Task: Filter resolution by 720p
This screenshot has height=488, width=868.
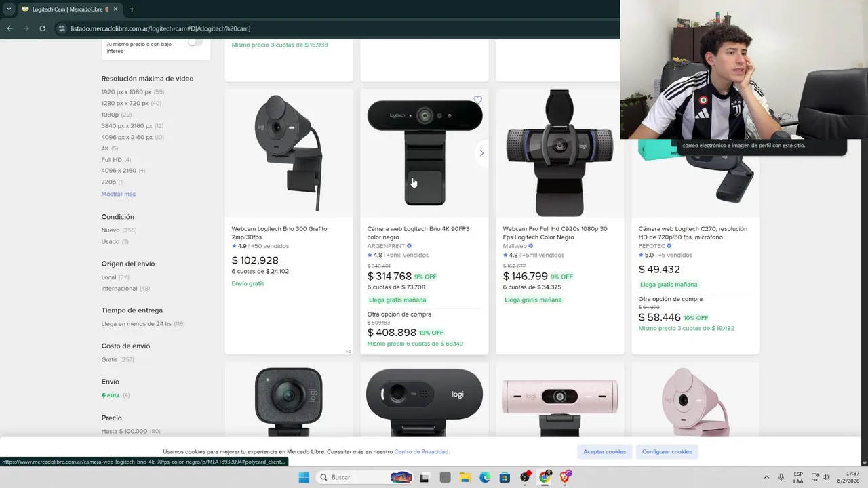Action: point(108,182)
